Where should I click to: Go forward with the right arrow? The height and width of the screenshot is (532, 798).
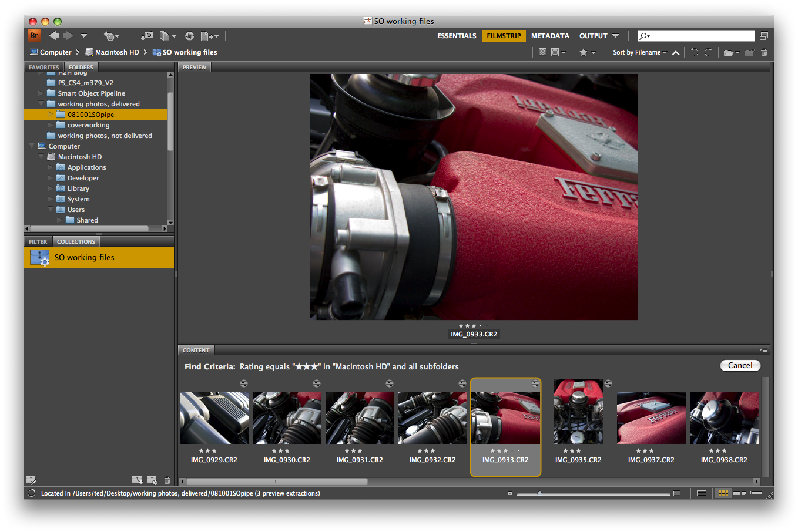tap(68, 36)
